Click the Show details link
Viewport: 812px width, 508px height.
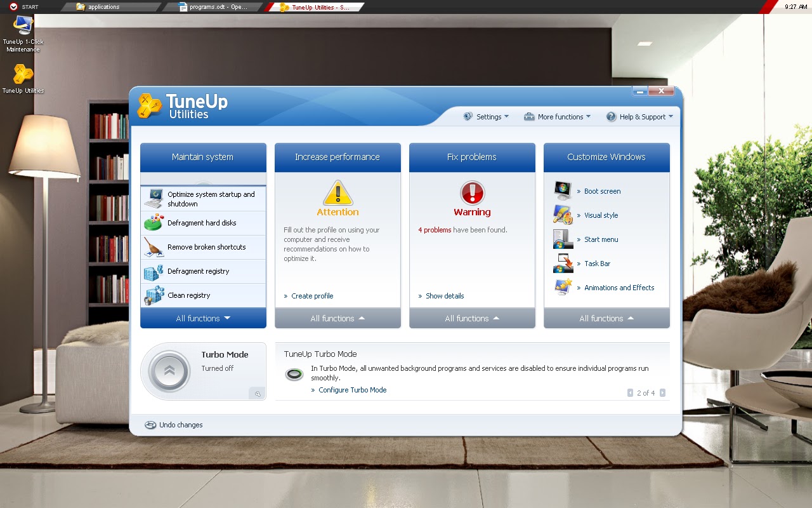pyautogui.click(x=445, y=296)
